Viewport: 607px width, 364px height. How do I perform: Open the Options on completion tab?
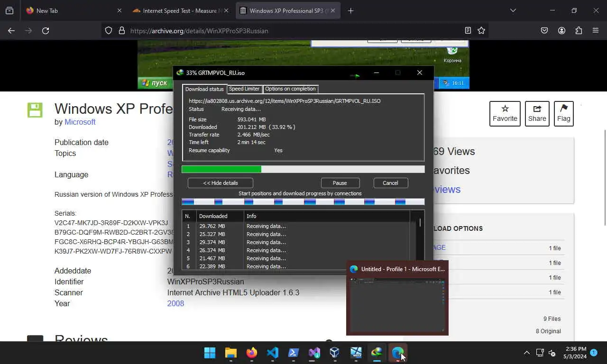click(x=290, y=89)
